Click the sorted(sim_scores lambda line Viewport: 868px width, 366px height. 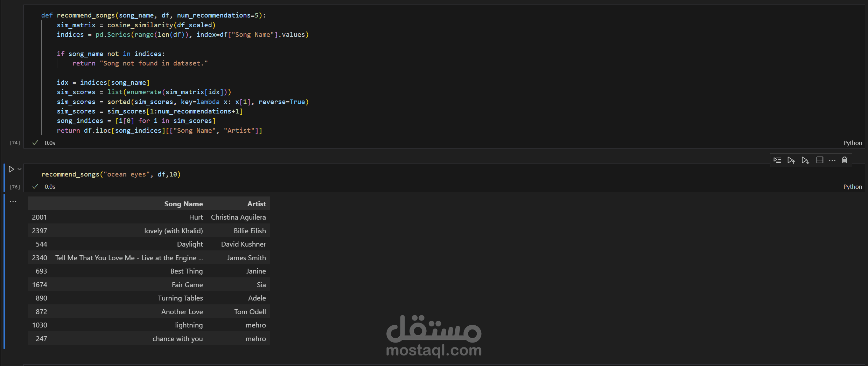[x=183, y=102]
